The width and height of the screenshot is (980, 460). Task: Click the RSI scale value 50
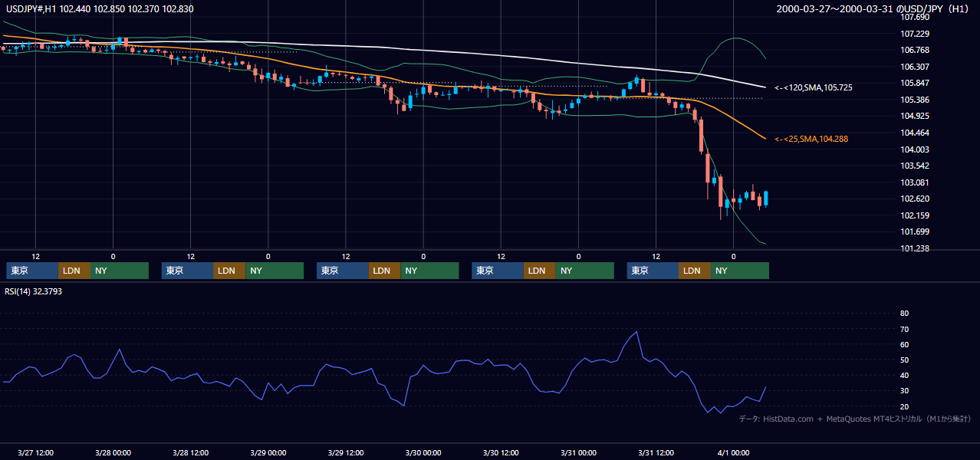pyautogui.click(x=904, y=360)
